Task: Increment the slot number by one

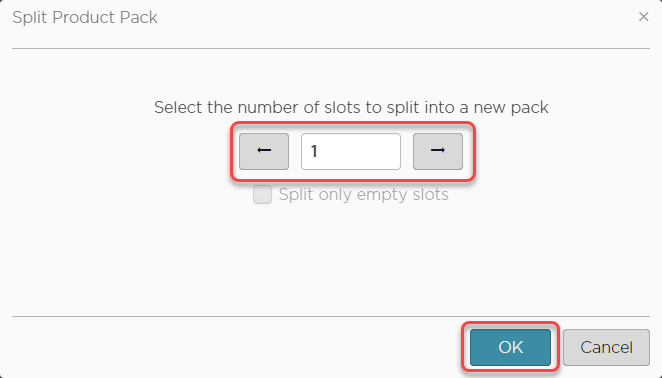Action: coord(438,151)
